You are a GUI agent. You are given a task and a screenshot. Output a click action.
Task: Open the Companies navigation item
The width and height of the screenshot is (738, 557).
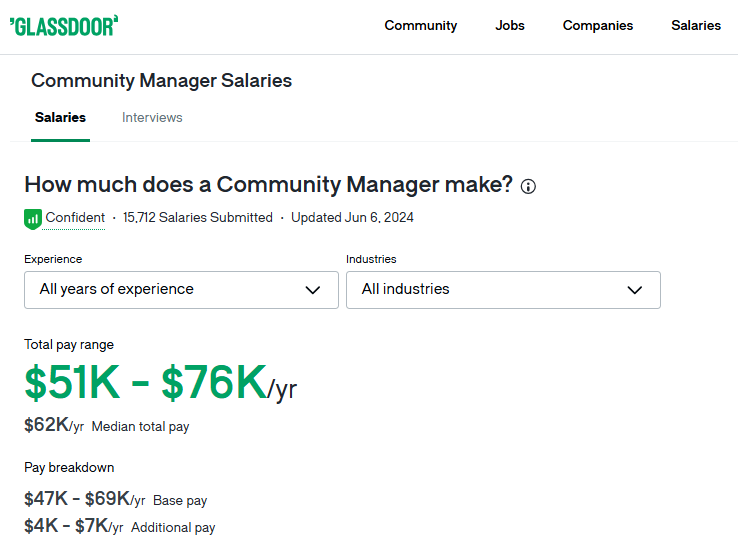(x=598, y=25)
